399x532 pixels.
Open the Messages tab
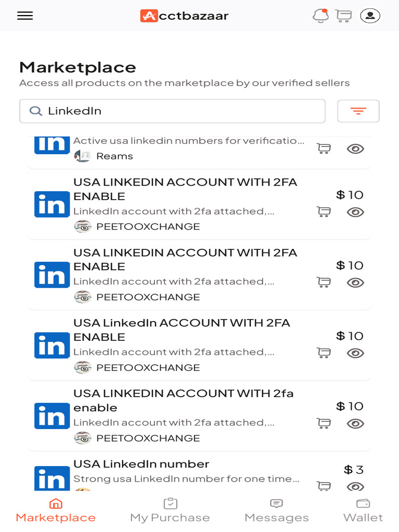pyautogui.click(x=276, y=510)
